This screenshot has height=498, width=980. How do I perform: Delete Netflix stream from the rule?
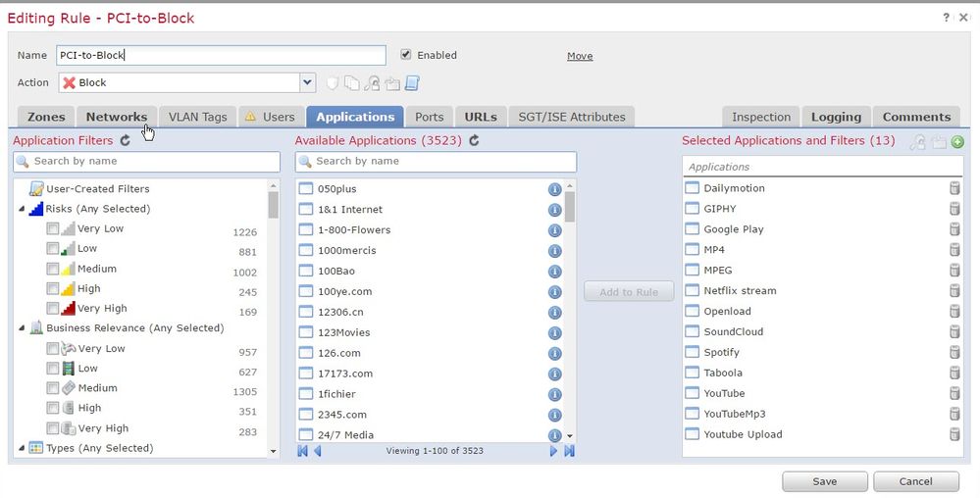click(954, 290)
